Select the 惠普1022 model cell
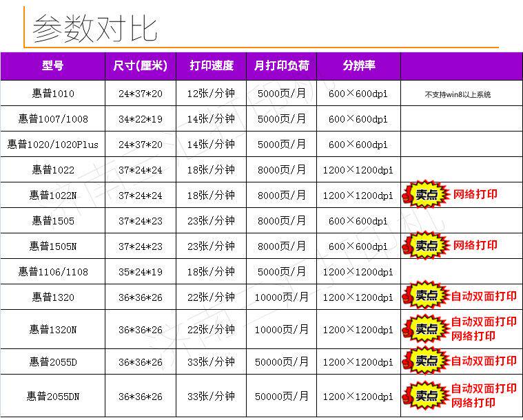 53,169
